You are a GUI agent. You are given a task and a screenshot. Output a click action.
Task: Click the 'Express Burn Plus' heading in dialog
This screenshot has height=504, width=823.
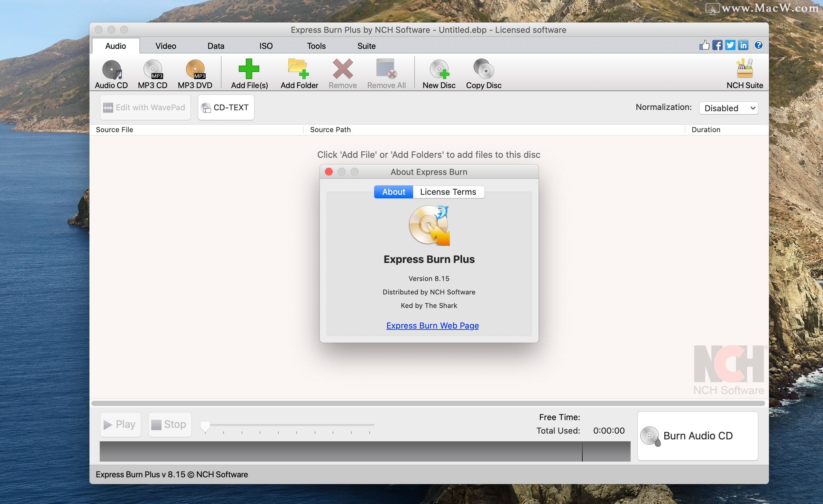click(429, 259)
